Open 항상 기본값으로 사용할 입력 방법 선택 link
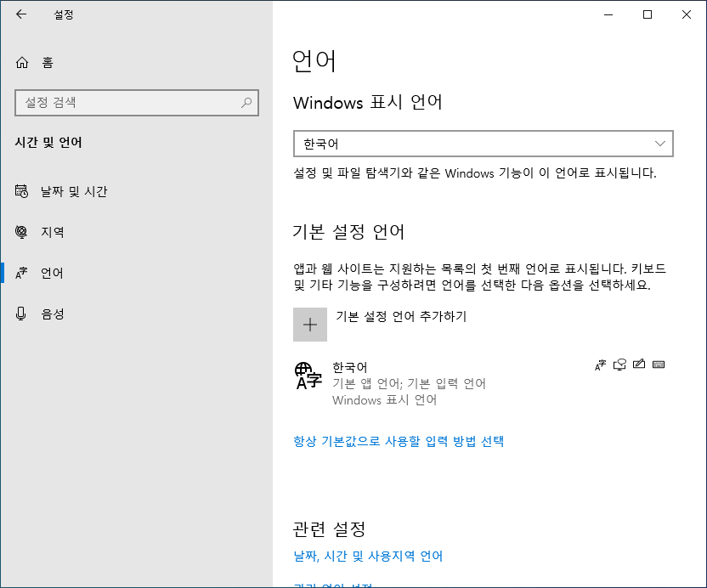This screenshot has height=588, width=707. click(x=399, y=441)
